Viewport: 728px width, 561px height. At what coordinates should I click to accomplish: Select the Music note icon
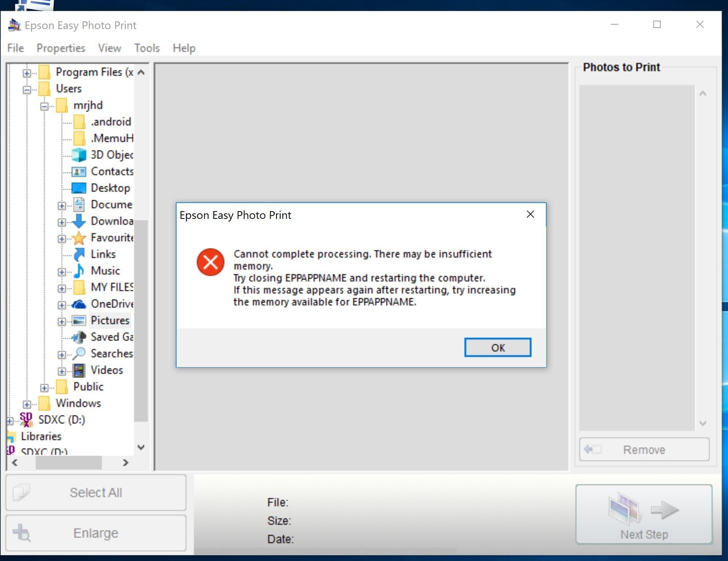(x=79, y=271)
